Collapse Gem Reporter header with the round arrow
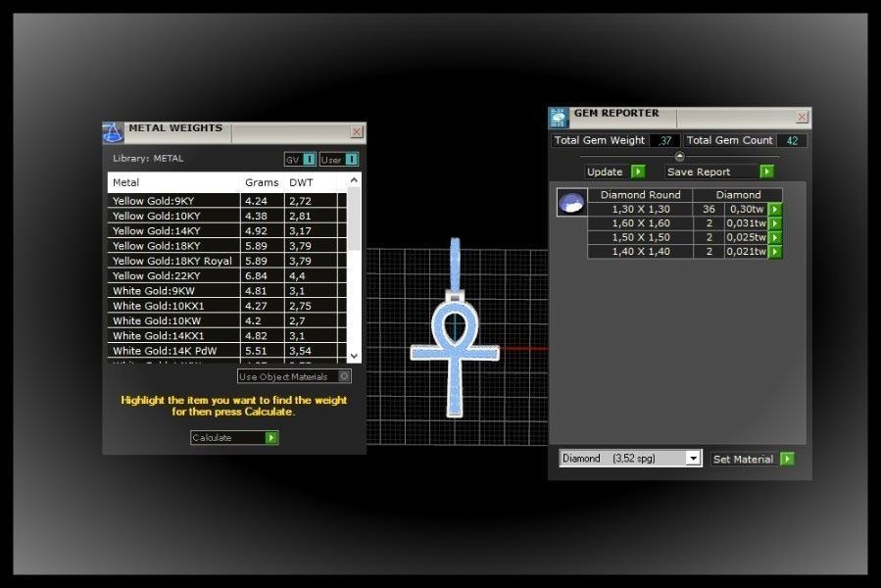The height and width of the screenshot is (588, 881). (679, 156)
